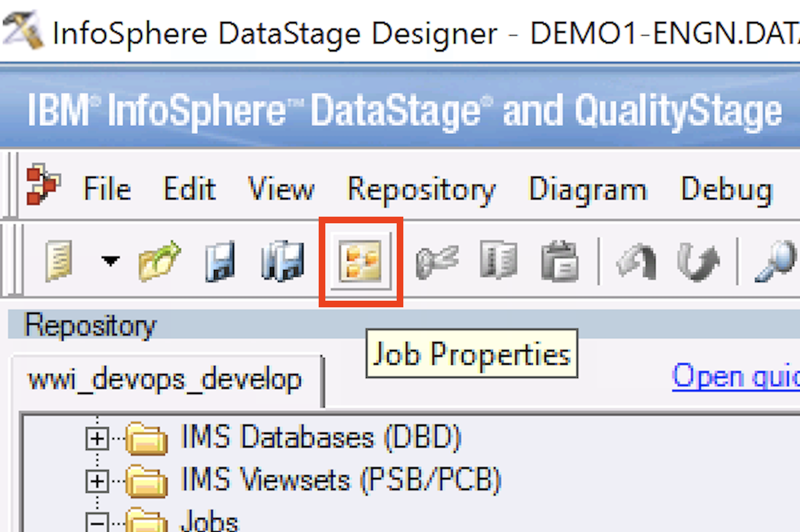
Task: Select the wwi_devops_develop tab
Action: [x=164, y=379]
